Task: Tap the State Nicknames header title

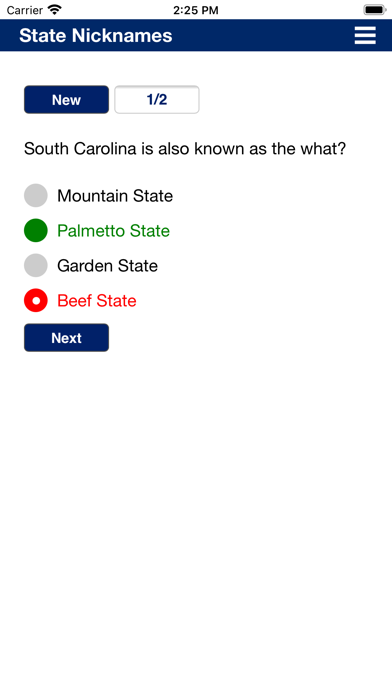Action: (96, 36)
